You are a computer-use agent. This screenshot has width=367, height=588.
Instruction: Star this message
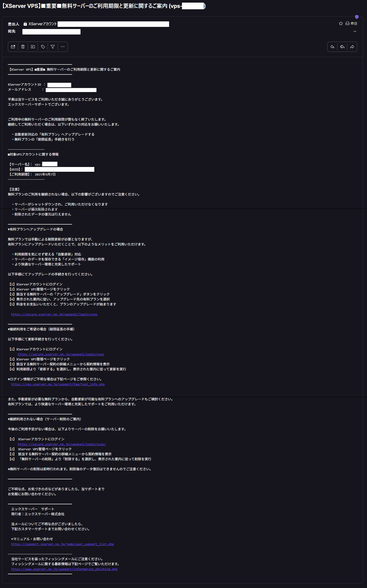tap(341, 24)
